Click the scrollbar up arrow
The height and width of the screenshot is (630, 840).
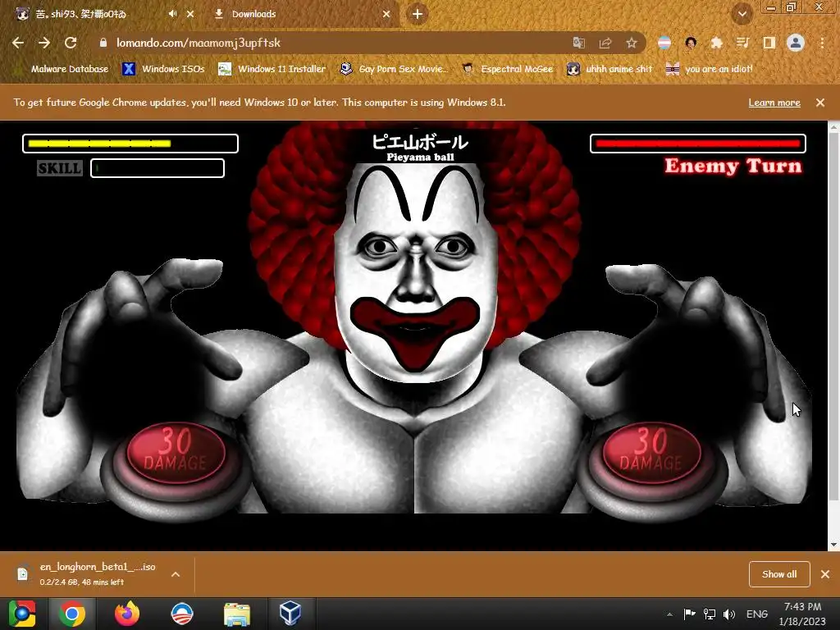833,126
